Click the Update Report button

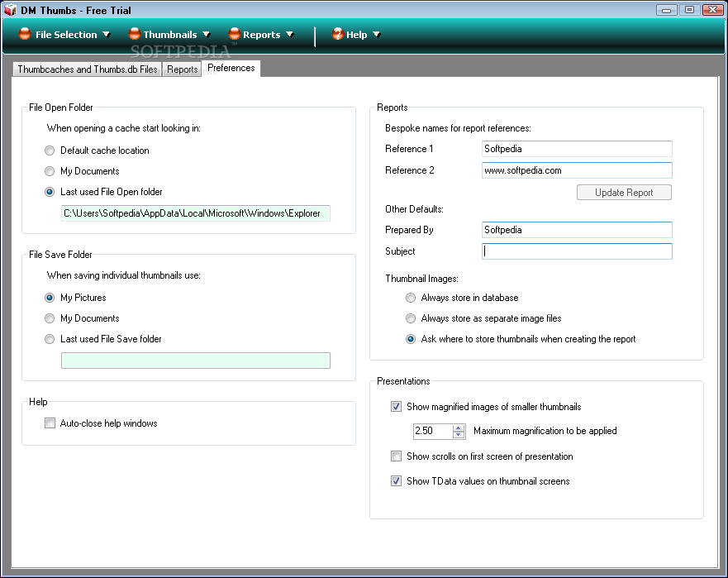point(624,193)
